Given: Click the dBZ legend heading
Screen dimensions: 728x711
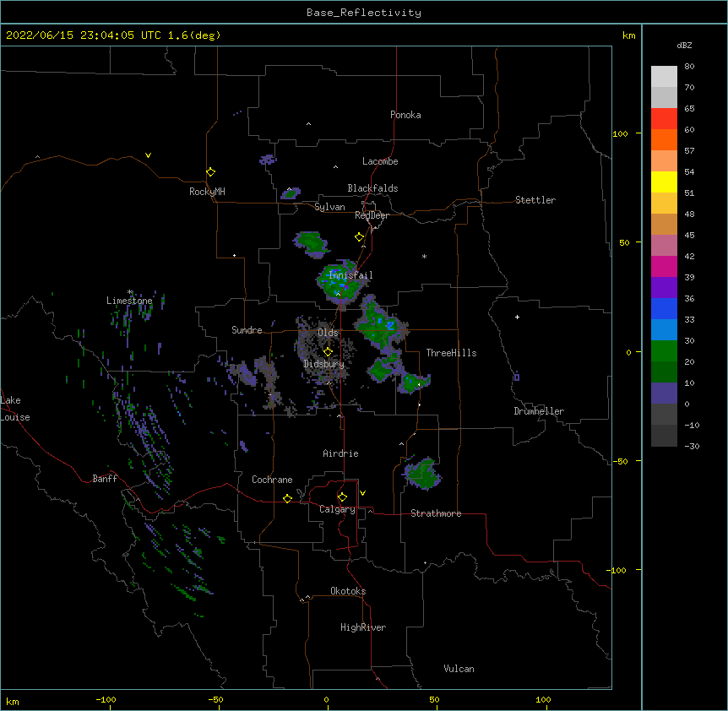Looking at the screenshot, I should pos(684,46).
